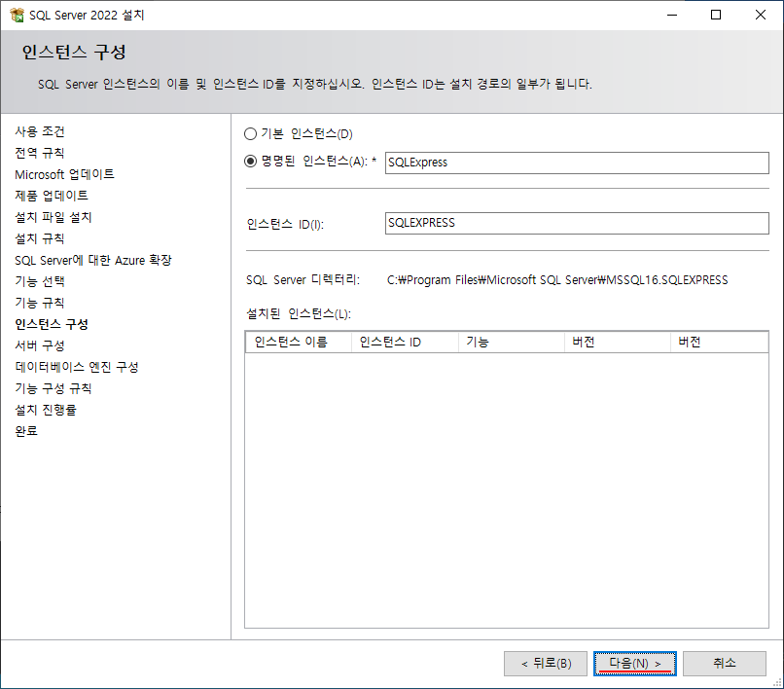Click the 다음(N) > button
The image size is (784, 689).
pos(634,664)
